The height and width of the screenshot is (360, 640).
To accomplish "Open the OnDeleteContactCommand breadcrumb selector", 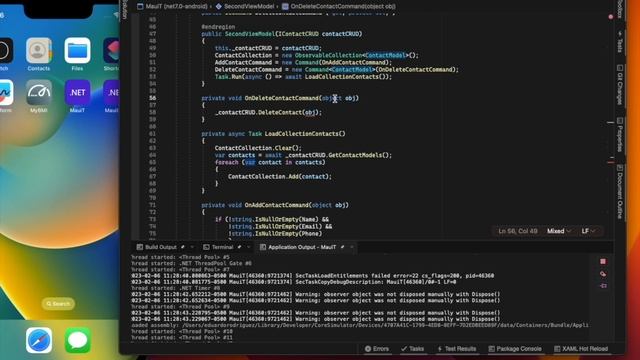I will (338, 6).
